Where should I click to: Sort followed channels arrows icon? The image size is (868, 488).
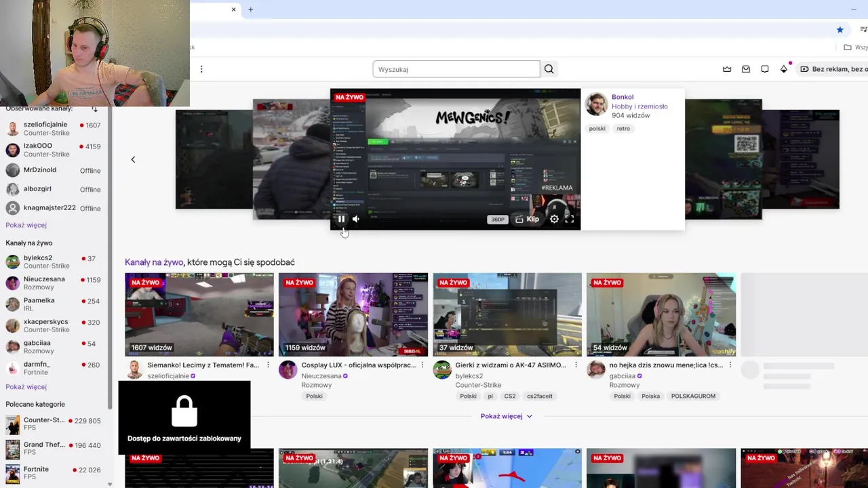click(94, 108)
